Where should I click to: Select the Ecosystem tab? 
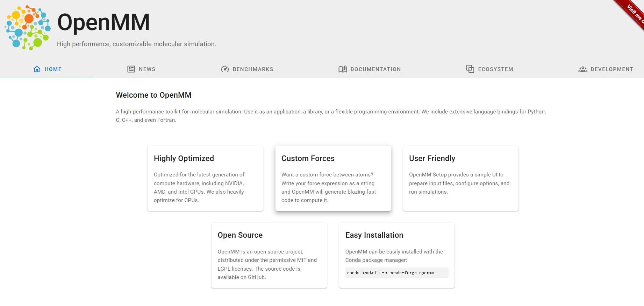(x=489, y=69)
